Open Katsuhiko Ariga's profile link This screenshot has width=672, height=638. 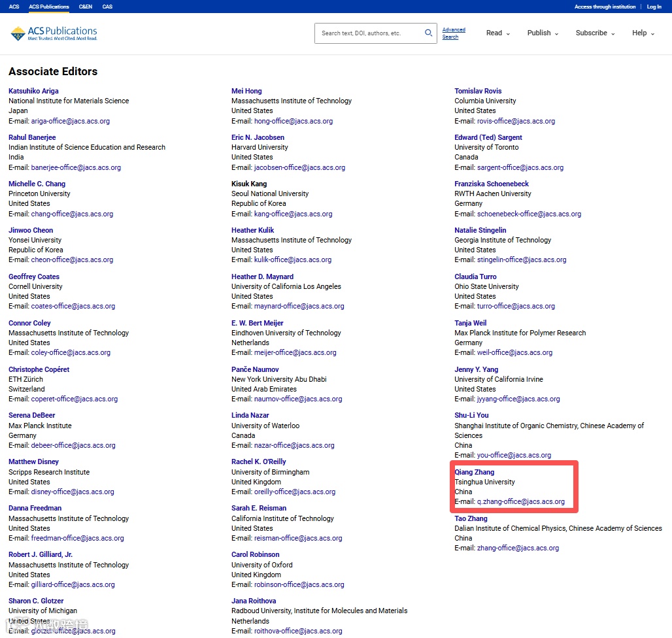coord(33,91)
